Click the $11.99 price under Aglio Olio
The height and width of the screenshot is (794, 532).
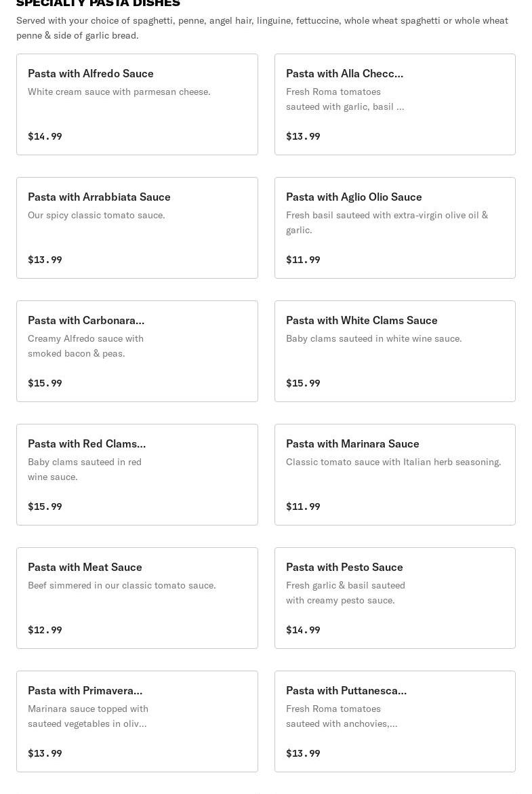(303, 260)
